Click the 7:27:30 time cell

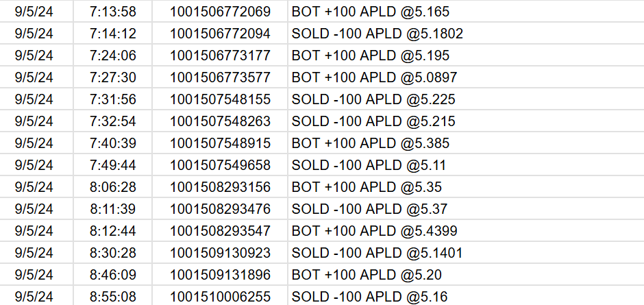(113, 77)
